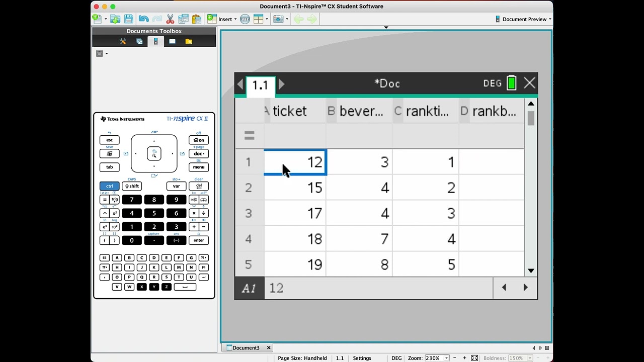
Task: Go to previous page using arrow beside 1.1
Action: point(240,84)
